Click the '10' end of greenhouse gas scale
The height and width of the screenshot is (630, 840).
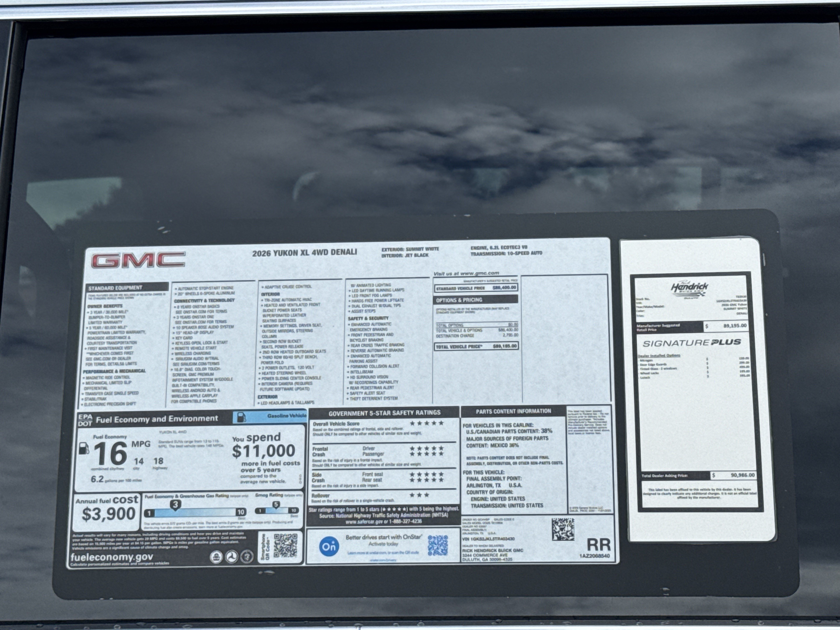240,512
